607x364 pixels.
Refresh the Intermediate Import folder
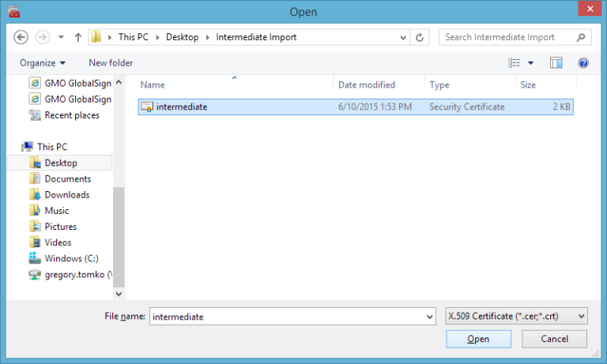(x=420, y=37)
